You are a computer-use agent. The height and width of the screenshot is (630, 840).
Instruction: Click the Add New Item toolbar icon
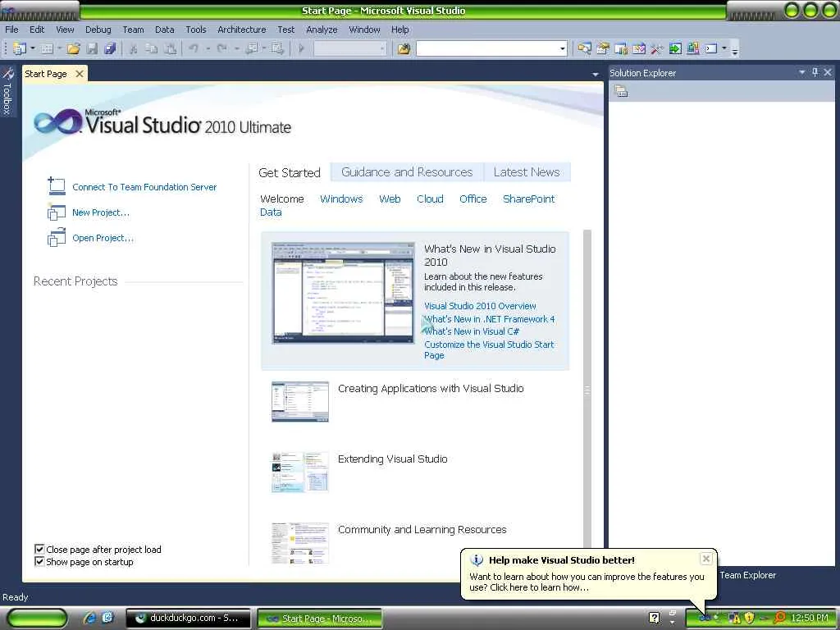pos(47,48)
